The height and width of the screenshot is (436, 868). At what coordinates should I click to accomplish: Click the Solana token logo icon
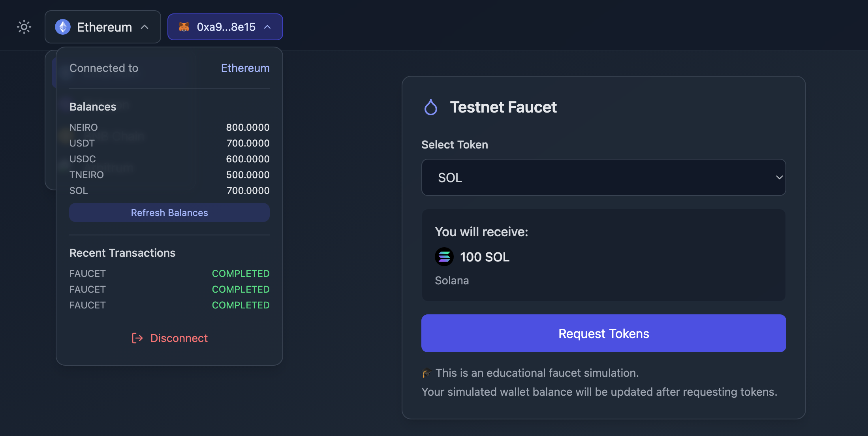pyautogui.click(x=444, y=257)
